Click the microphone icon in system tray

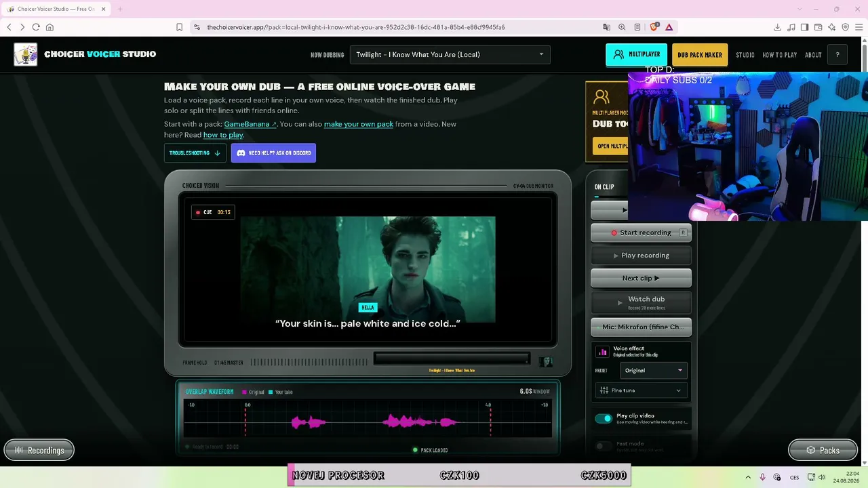(762, 477)
